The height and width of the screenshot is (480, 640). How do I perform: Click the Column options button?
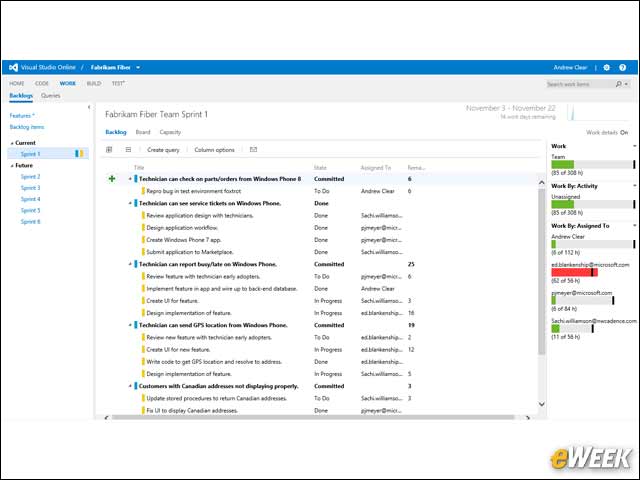tap(214, 150)
